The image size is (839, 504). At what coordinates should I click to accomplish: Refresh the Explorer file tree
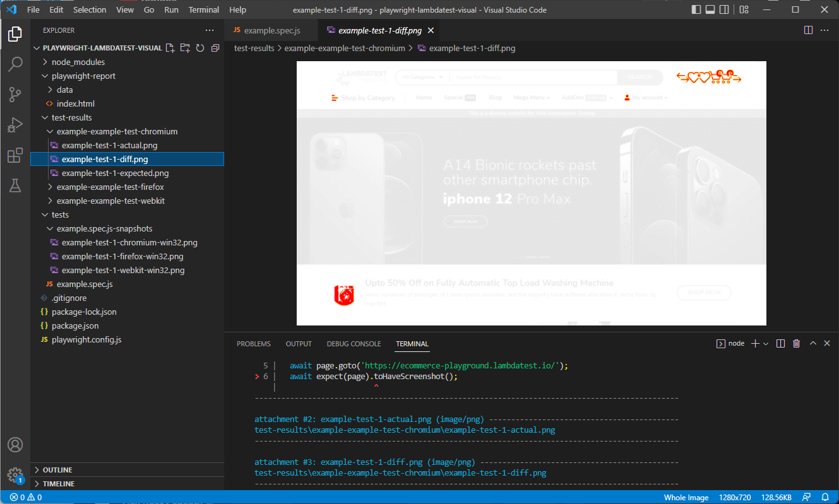[x=200, y=48]
